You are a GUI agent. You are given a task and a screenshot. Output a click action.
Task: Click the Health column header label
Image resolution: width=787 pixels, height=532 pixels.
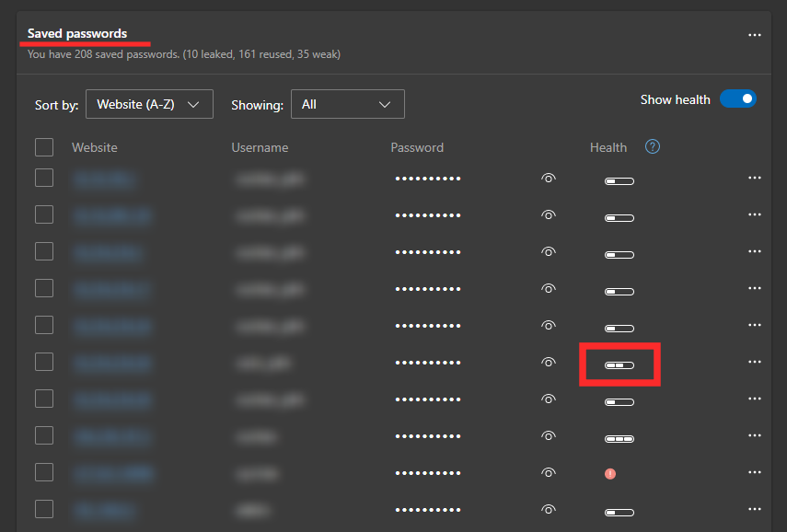608,147
